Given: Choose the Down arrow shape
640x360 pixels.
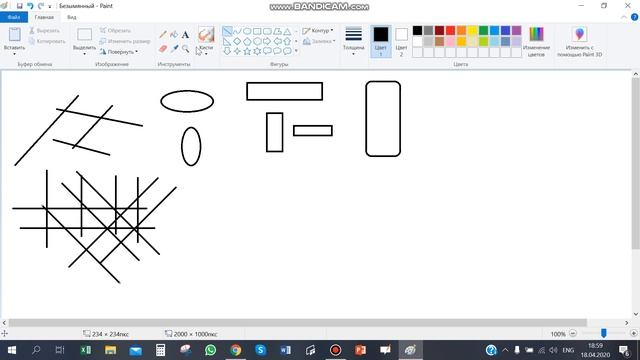Looking at the screenshot, I should tap(227, 51).
